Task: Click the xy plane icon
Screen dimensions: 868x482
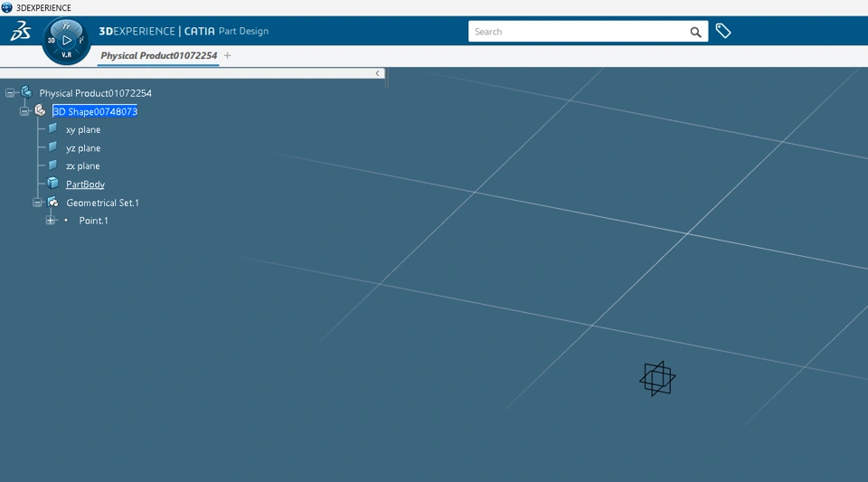Action: 52,128
